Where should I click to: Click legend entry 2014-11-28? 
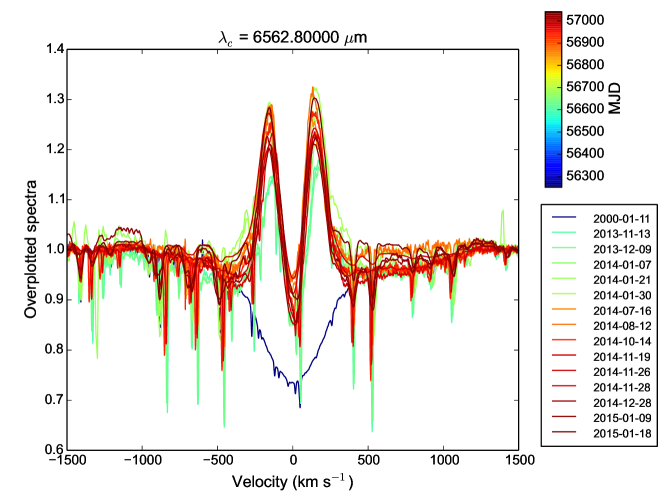pos(622,387)
